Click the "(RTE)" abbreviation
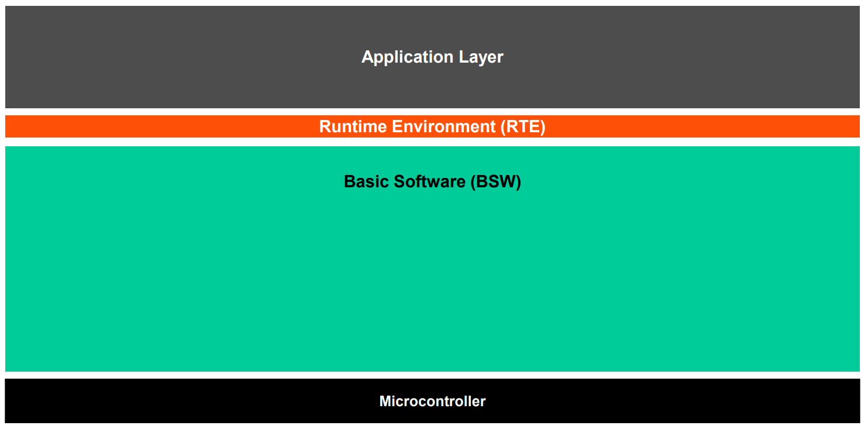 [523, 126]
